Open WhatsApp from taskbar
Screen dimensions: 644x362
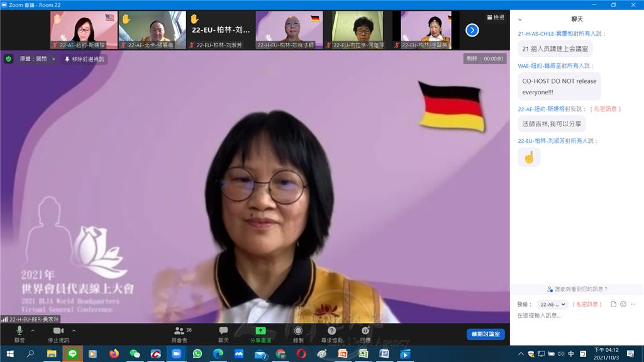click(x=197, y=354)
